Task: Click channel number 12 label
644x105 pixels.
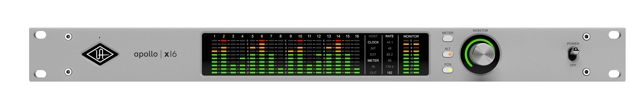Action: [319, 36]
